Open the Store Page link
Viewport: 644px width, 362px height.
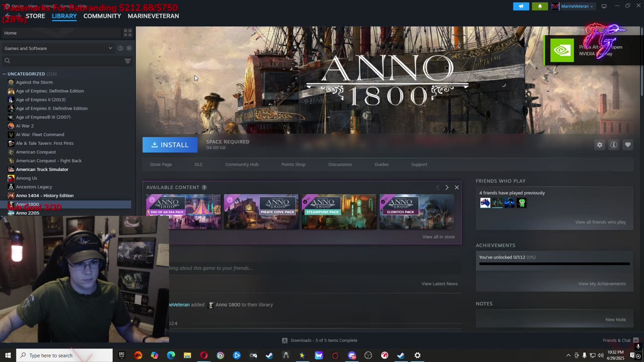[x=160, y=164]
